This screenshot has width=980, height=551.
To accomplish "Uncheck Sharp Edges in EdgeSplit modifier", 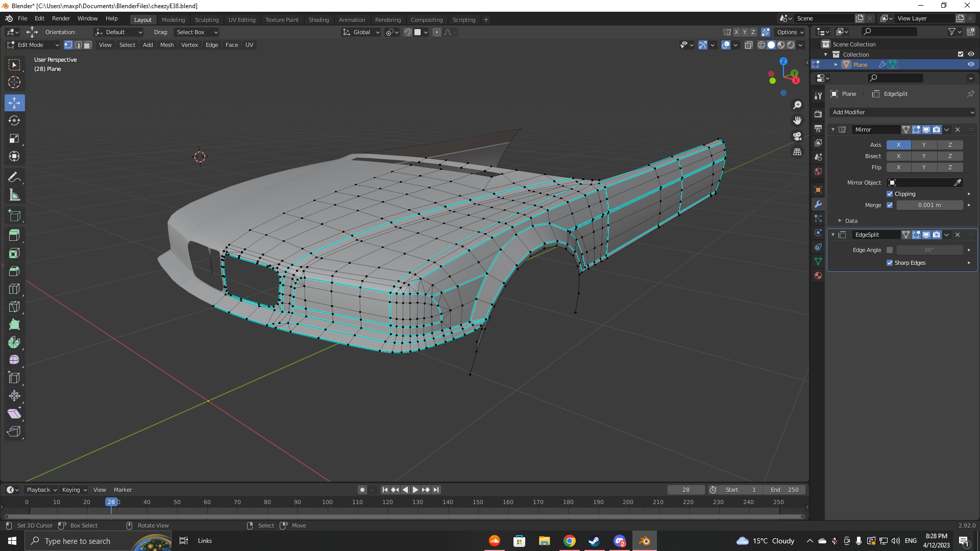I will [890, 263].
